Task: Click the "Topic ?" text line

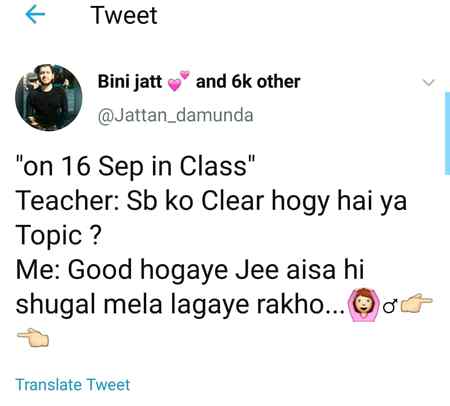Action: (58, 236)
